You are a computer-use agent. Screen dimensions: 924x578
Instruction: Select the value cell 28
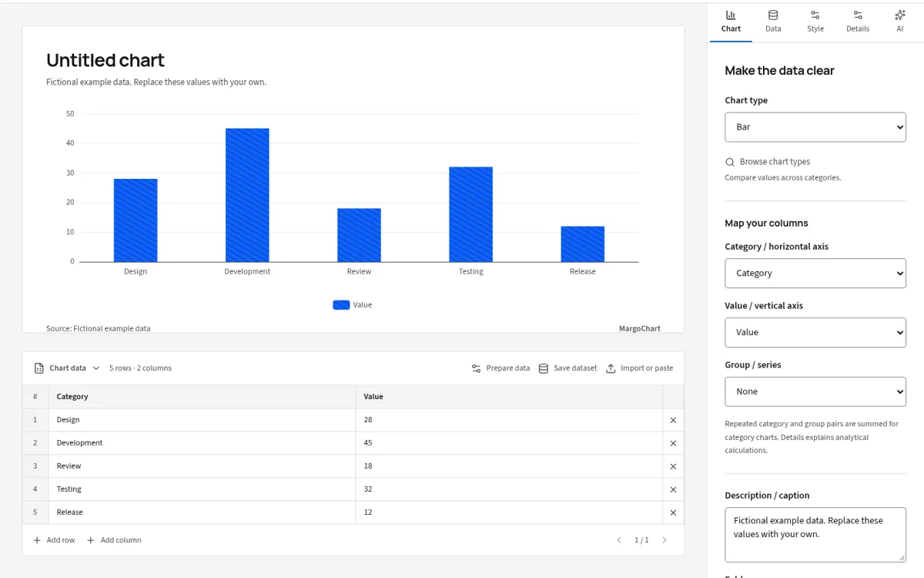[x=509, y=420]
